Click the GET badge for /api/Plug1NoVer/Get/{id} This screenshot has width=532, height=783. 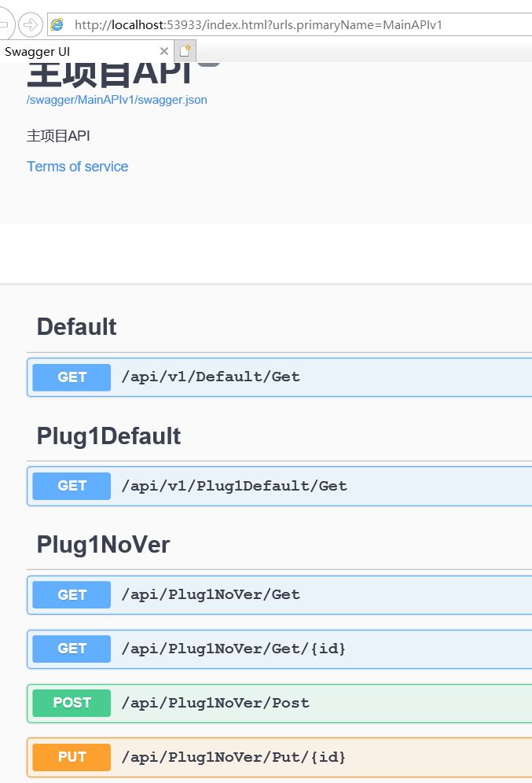[x=72, y=649]
